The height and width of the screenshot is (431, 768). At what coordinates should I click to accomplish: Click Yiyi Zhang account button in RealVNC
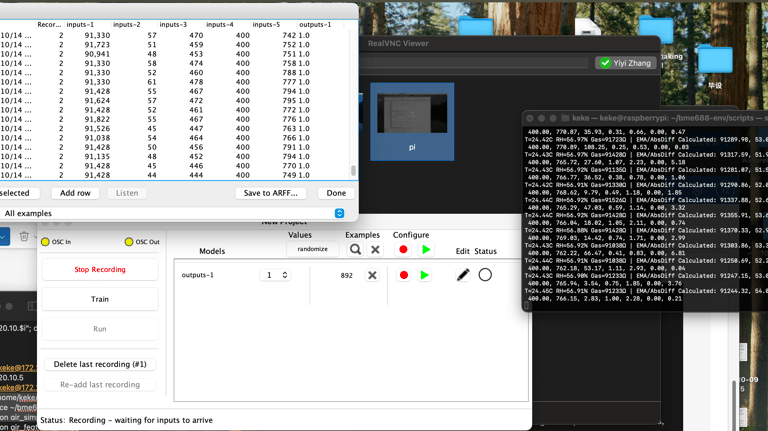[626, 63]
